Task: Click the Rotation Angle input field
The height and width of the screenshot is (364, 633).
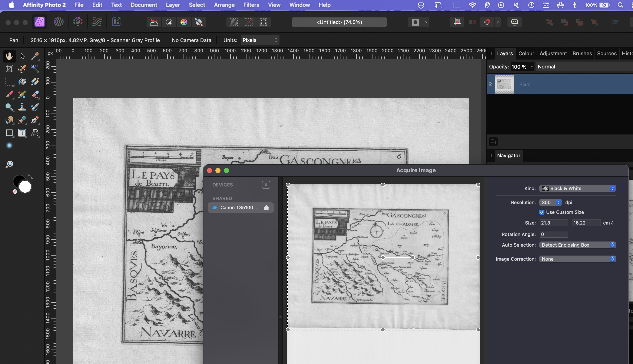Action: pos(554,234)
